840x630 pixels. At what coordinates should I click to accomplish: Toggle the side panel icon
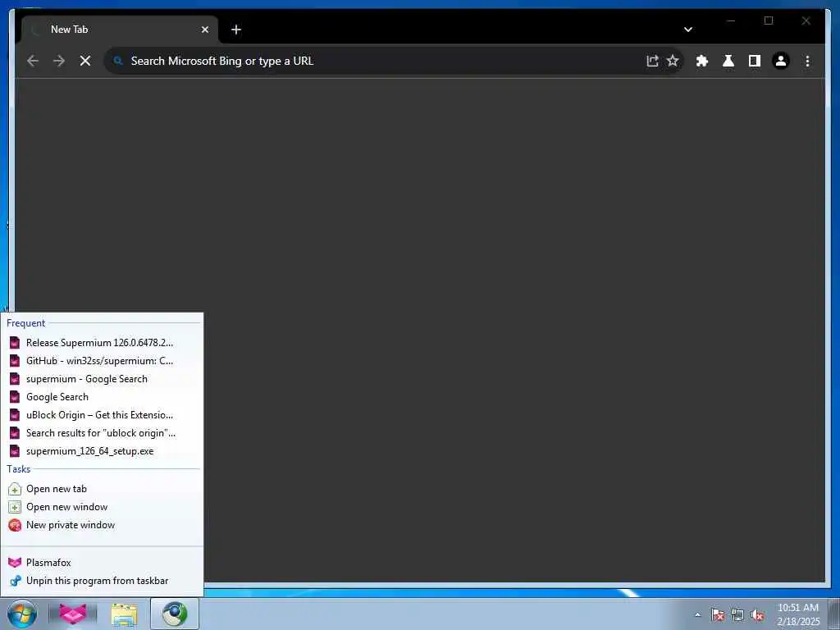[x=755, y=61]
